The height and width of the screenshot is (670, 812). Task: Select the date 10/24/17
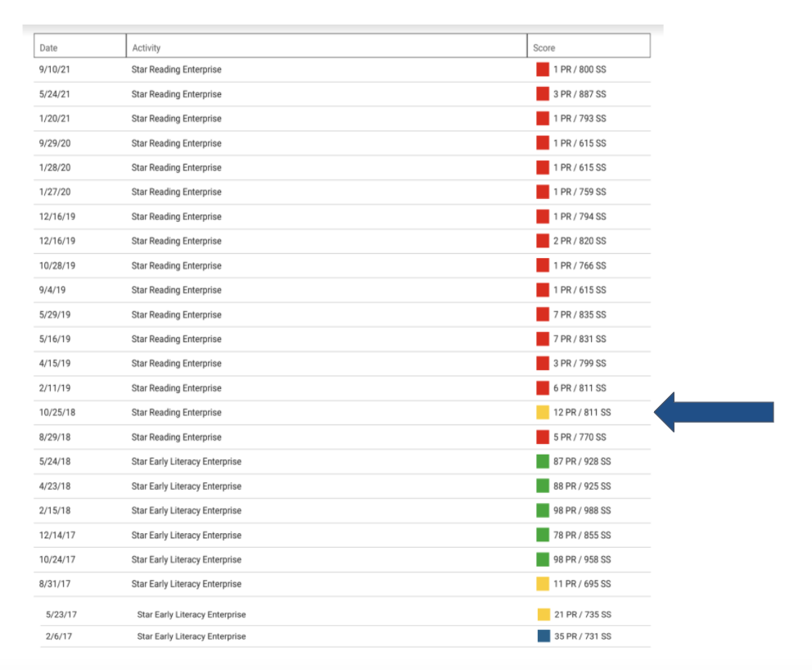[57, 559]
